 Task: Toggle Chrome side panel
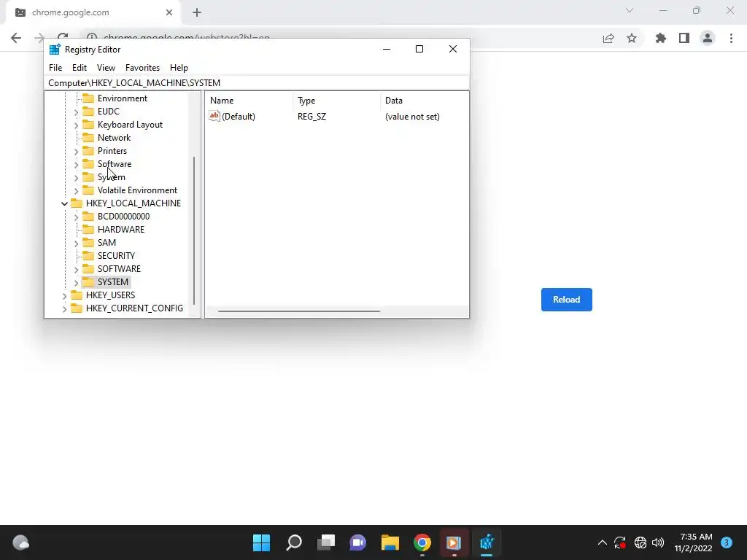[684, 38]
